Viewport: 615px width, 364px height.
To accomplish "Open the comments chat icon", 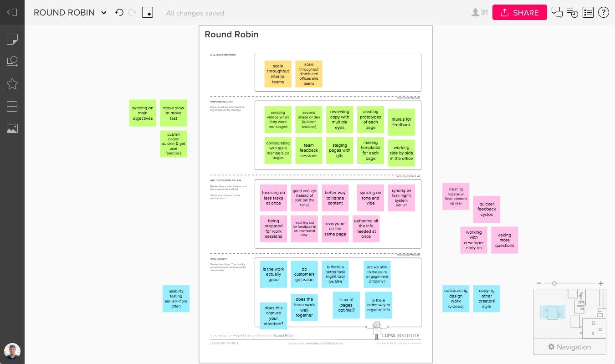I will pos(557,12).
